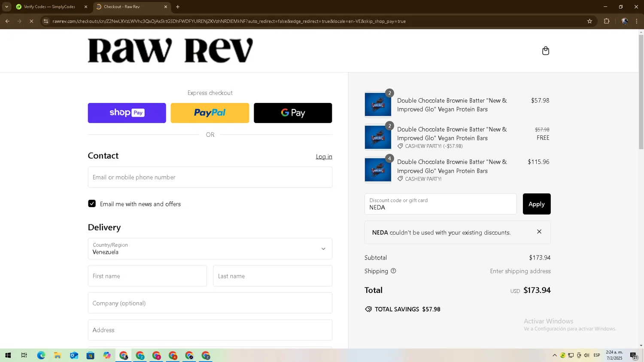Click the FREE product thumbnail
This screenshot has height=362, width=644.
pyautogui.click(x=378, y=137)
